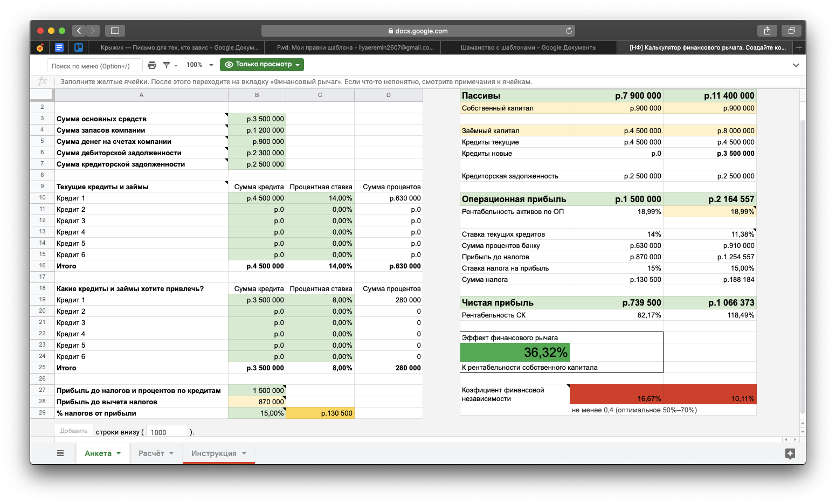Image resolution: width=836 pixels, height=504 pixels.
Task: Click 'Кредит 1' rate cell 14,00%
Action: [x=320, y=198]
